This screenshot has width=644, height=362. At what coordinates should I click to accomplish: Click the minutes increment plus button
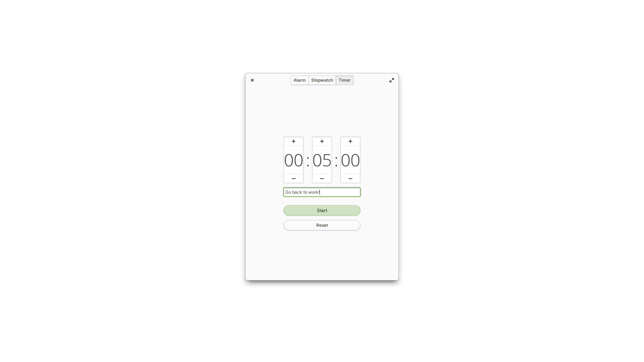tap(322, 141)
